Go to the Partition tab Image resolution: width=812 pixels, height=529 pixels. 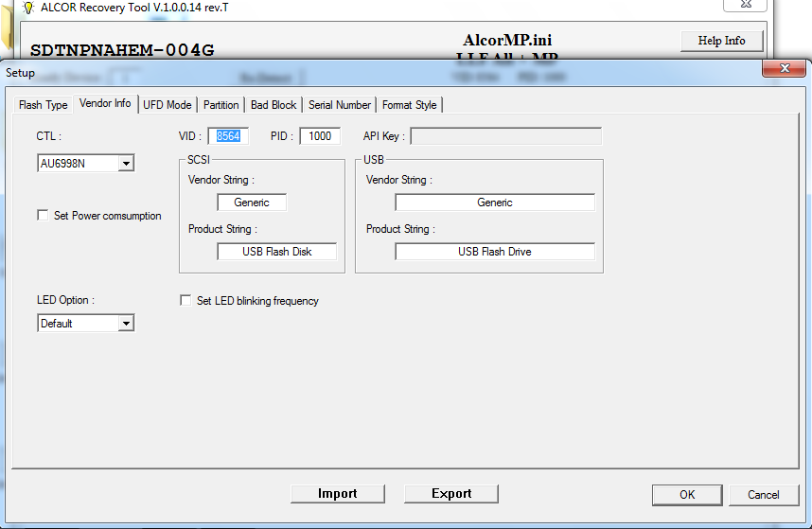(221, 104)
